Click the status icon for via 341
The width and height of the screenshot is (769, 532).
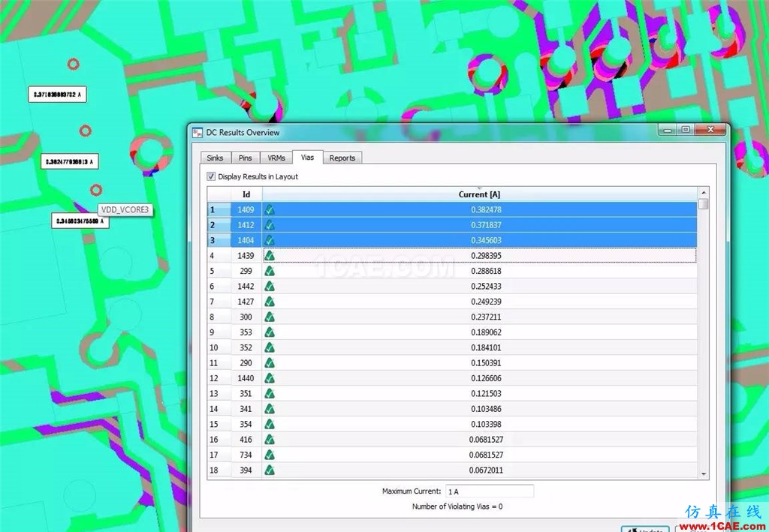click(270, 409)
